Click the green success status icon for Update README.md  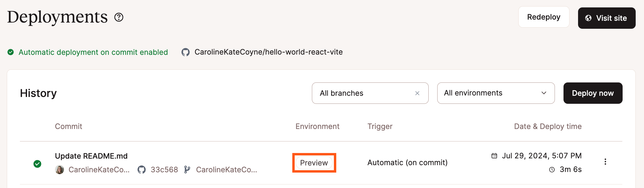click(37, 164)
